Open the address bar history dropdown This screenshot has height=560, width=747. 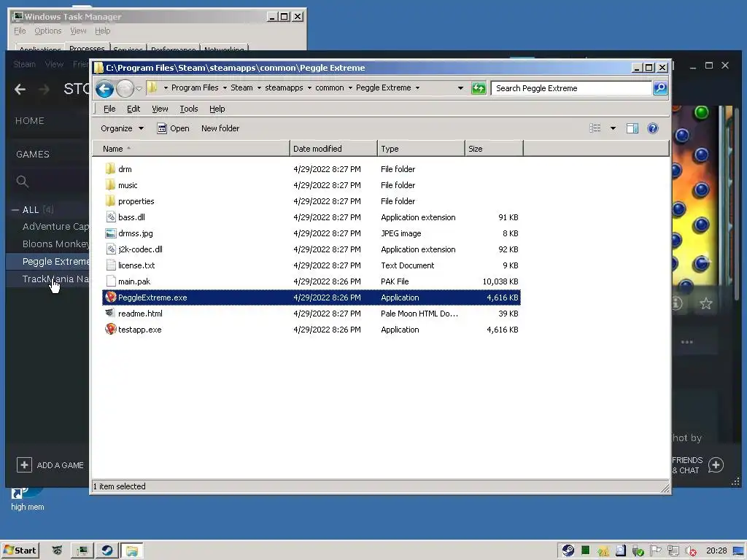[460, 88]
